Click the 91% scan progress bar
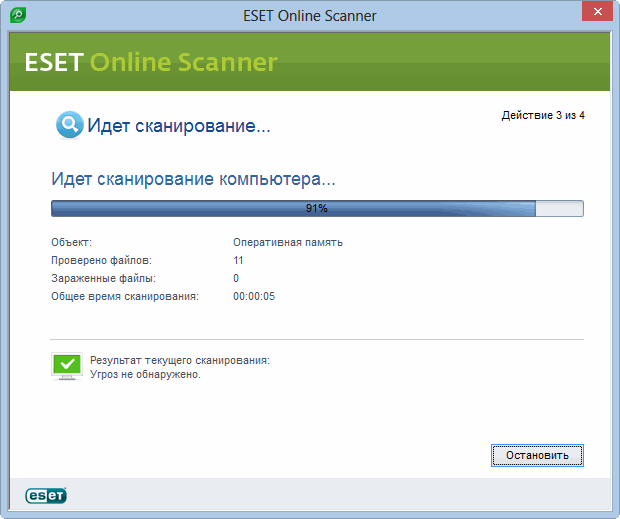The height and width of the screenshot is (519, 620). (x=317, y=208)
